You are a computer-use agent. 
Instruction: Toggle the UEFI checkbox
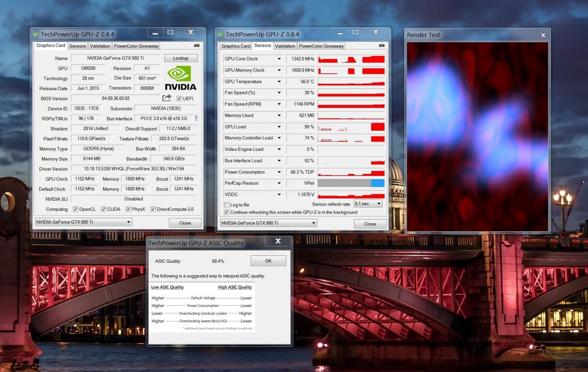(x=179, y=98)
